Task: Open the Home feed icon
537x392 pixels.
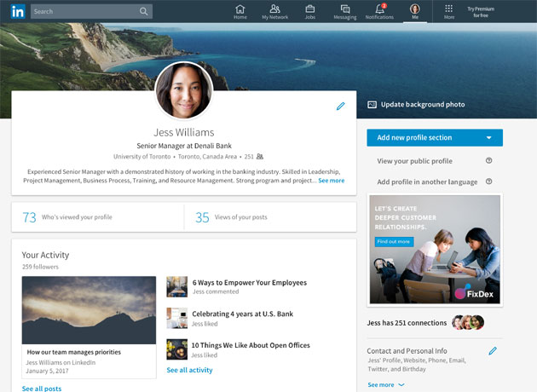Action: [x=240, y=11]
